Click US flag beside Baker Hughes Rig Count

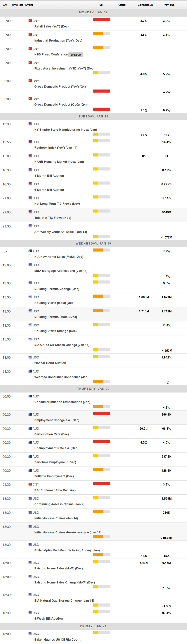[x=30, y=633]
